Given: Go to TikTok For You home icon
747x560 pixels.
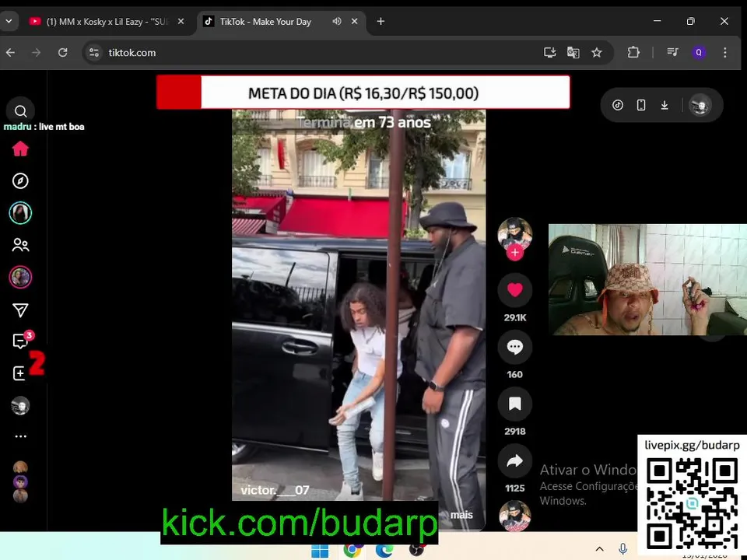Looking at the screenshot, I should pyautogui.click(x=20, y=149).
